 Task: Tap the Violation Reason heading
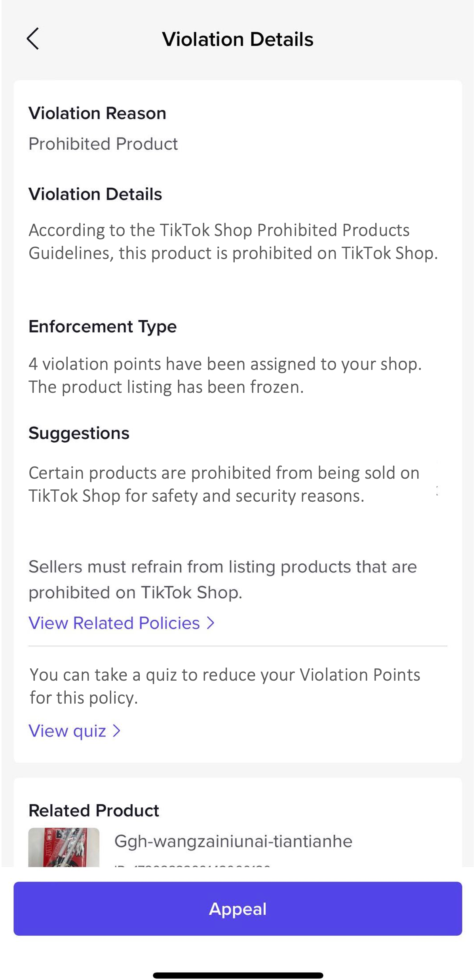[x=97, y=113]
